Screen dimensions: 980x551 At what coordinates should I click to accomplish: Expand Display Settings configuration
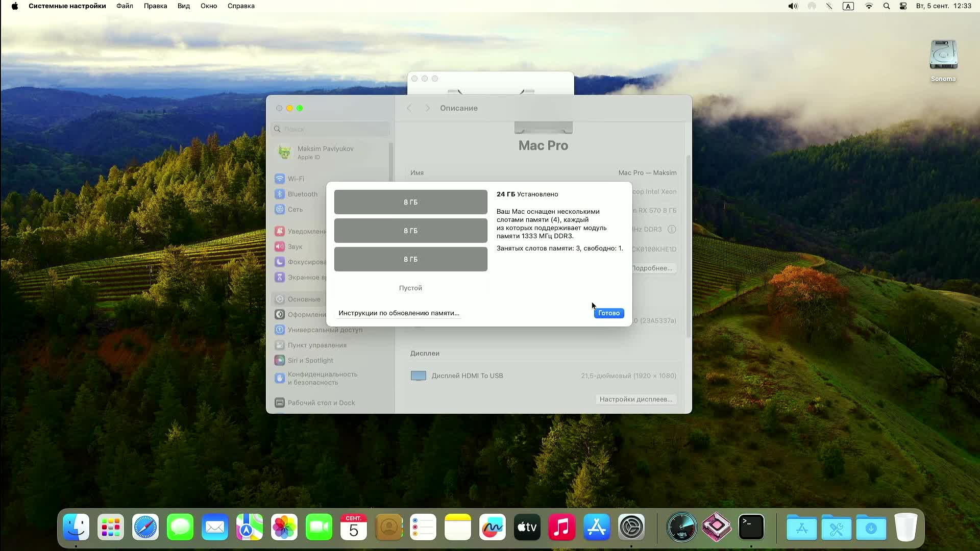click(x=636, y=399)
